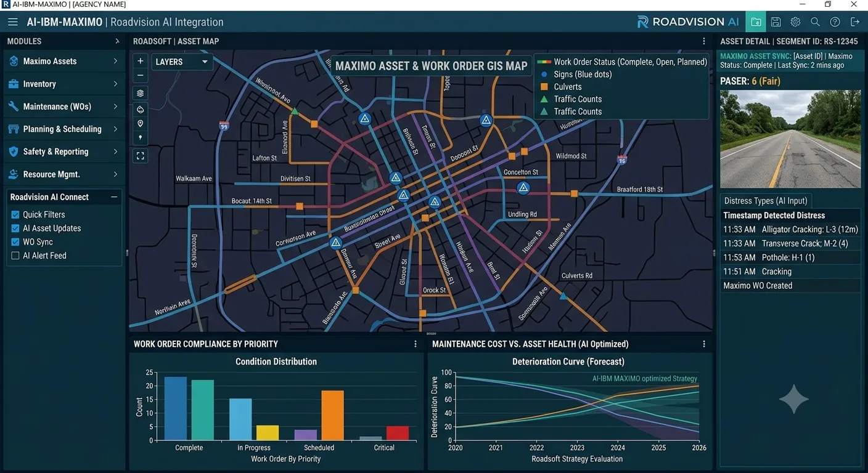Select Pothole: H-1 (1) distress row
Viewport: 868px width, 473px height.
[x=791, y=257]
